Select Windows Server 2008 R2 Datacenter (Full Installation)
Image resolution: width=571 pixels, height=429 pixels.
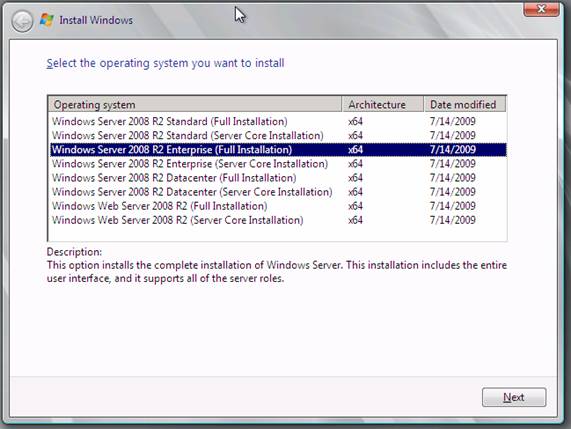tap(277, 178)
